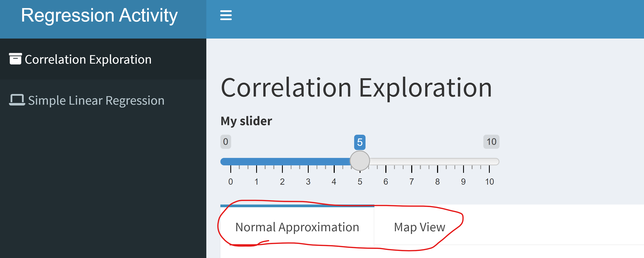This screenshot has height=258, width=644.
Task: Set My slider to tick 7
Action: pos(411,162)
